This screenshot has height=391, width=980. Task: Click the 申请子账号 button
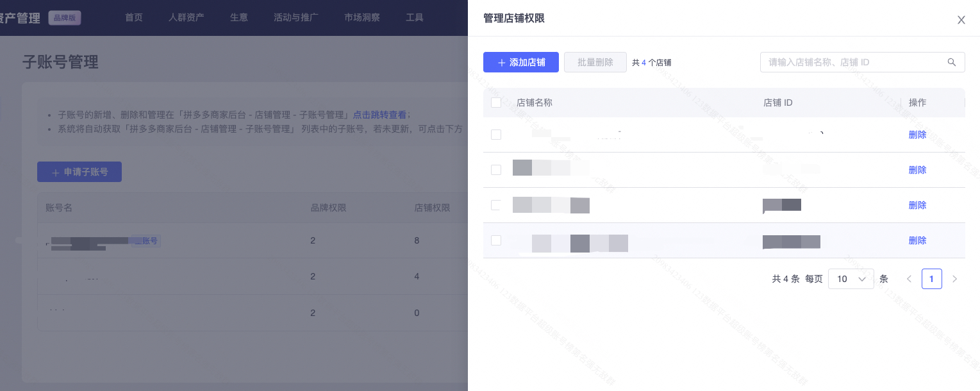(79, 172)
